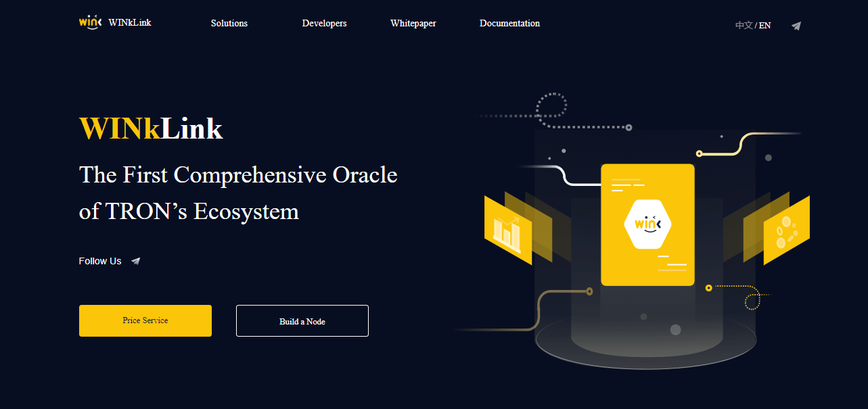Click the Build a Node button
Viewport: 868px width, 409px height.
coord(302,321)
